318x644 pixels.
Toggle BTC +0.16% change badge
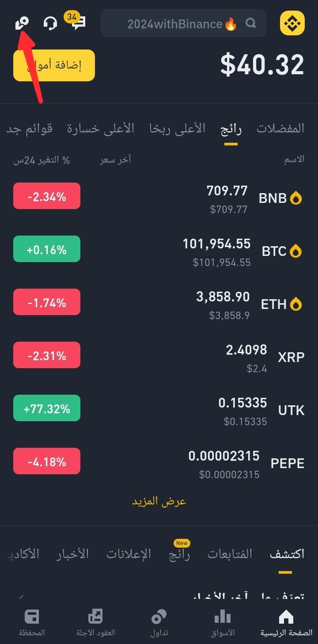tap(47, 249)
